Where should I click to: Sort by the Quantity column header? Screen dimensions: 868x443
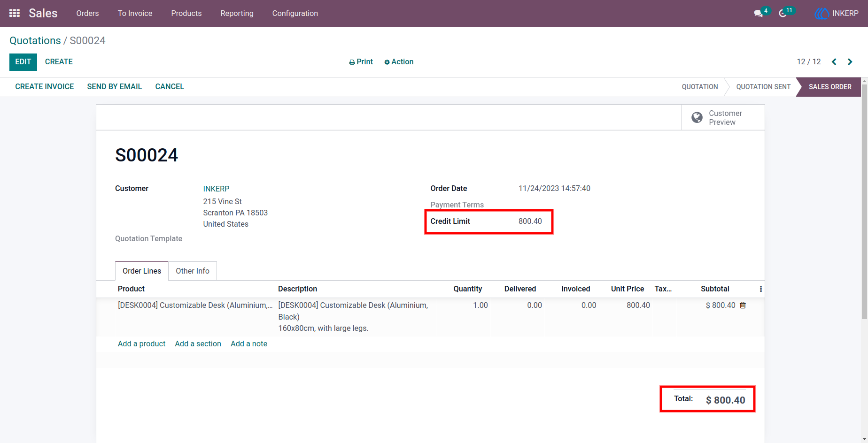coord(467,289)
